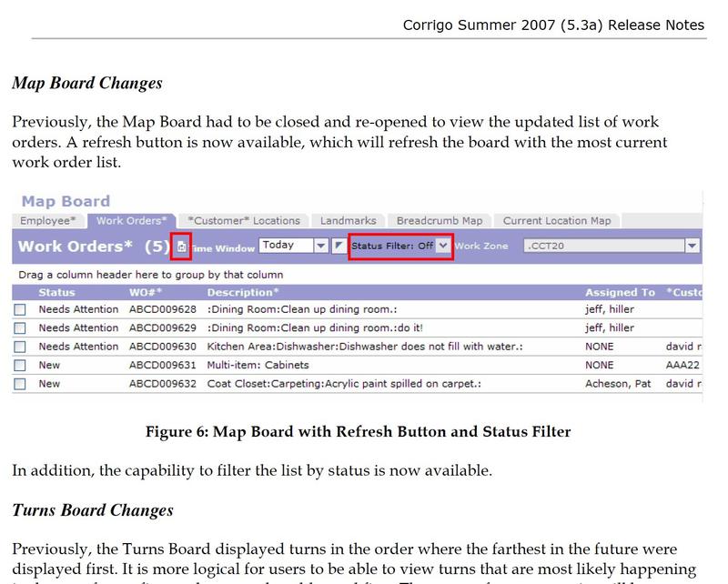
Task: Open the Current Location Map tab
Action: [557, 220]
